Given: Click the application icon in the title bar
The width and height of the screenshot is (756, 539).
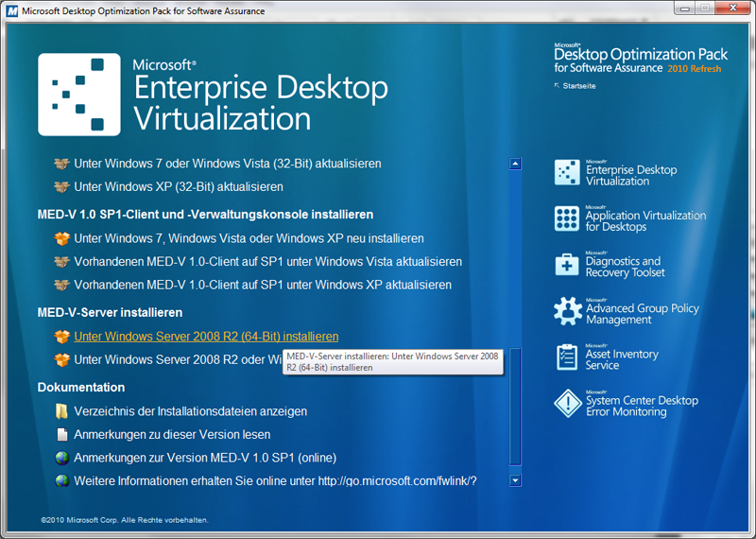Looking at the screenshot, I should (x=10, y=10).
